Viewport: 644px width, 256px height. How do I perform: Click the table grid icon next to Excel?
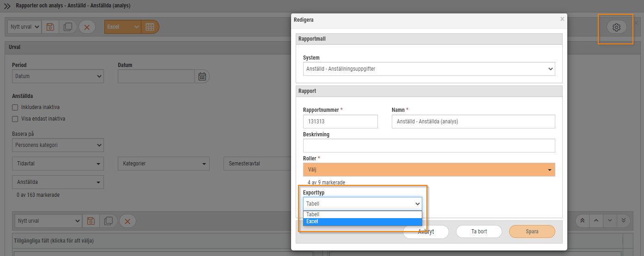coord(150,27)
